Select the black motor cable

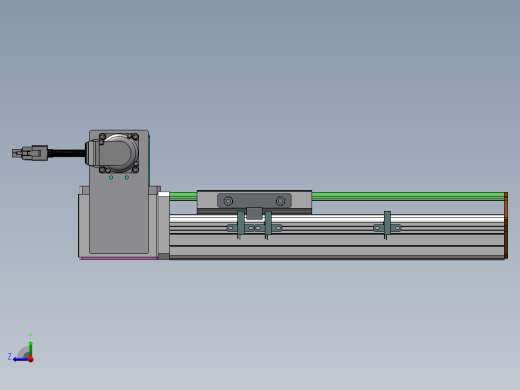[x=67, y=153]
